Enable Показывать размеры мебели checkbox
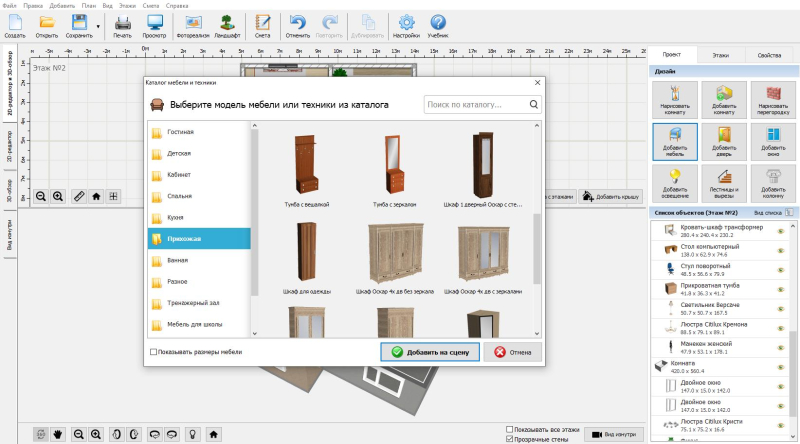 (153, 352)
